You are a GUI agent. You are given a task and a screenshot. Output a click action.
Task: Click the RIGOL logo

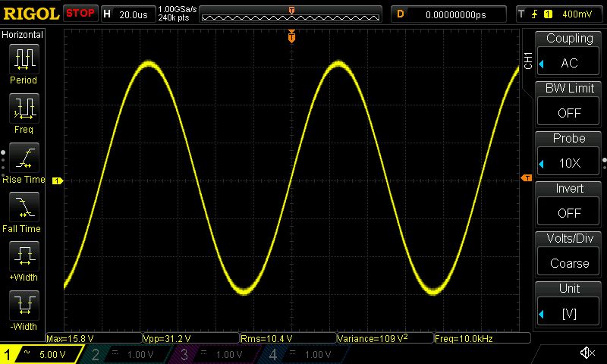[30, 14]
